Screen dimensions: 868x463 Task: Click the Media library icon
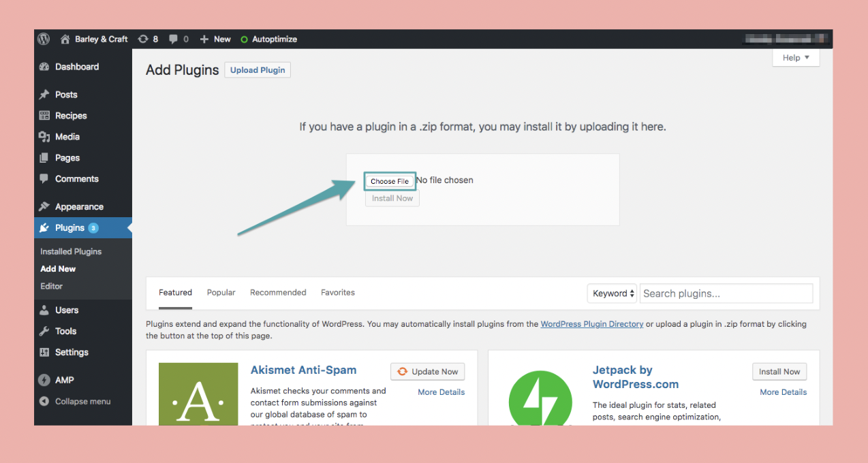44,137
